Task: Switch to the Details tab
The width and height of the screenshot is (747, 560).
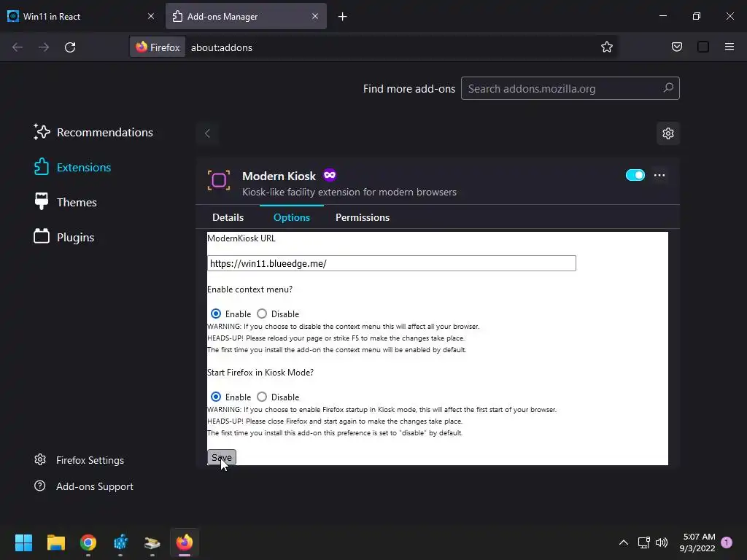Action: 228,217
